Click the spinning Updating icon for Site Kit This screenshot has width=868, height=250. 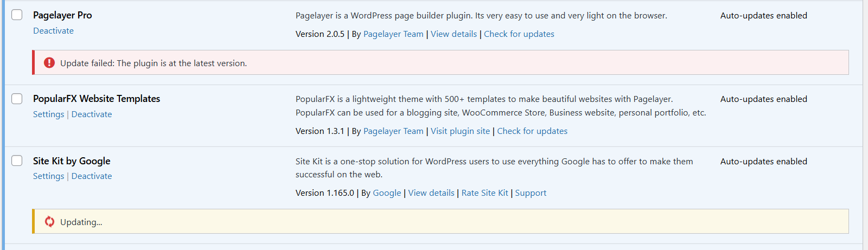(49, 222)
